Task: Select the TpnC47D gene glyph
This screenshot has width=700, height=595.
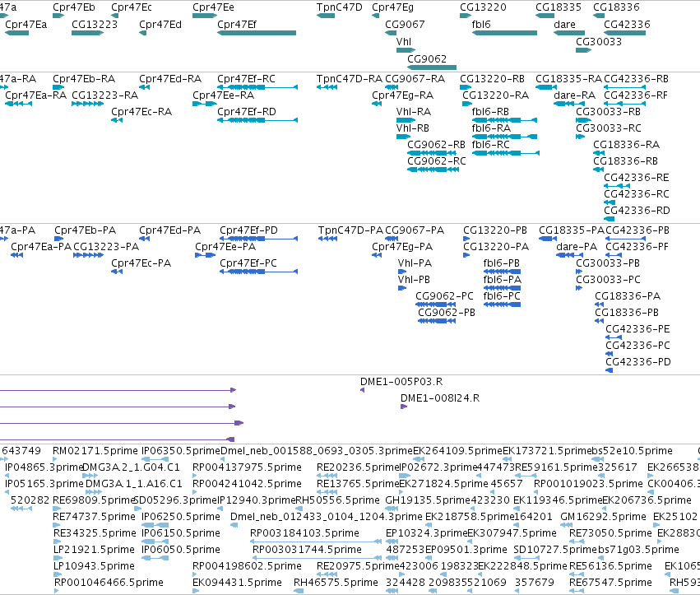Action: click(x=326, y=16)
